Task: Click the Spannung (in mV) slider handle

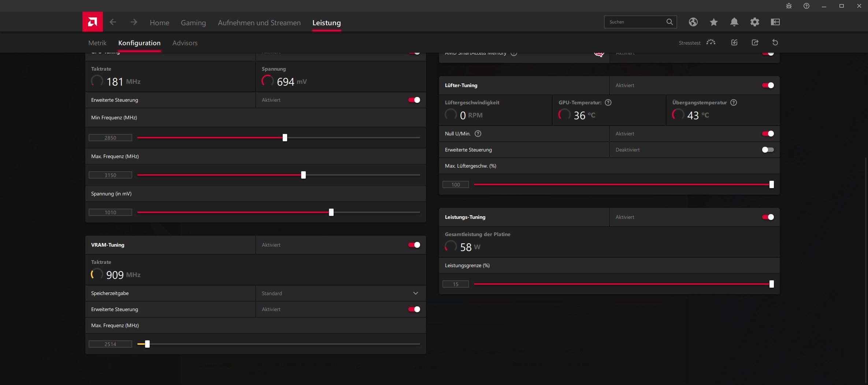Action: click(x=331, y=212)
